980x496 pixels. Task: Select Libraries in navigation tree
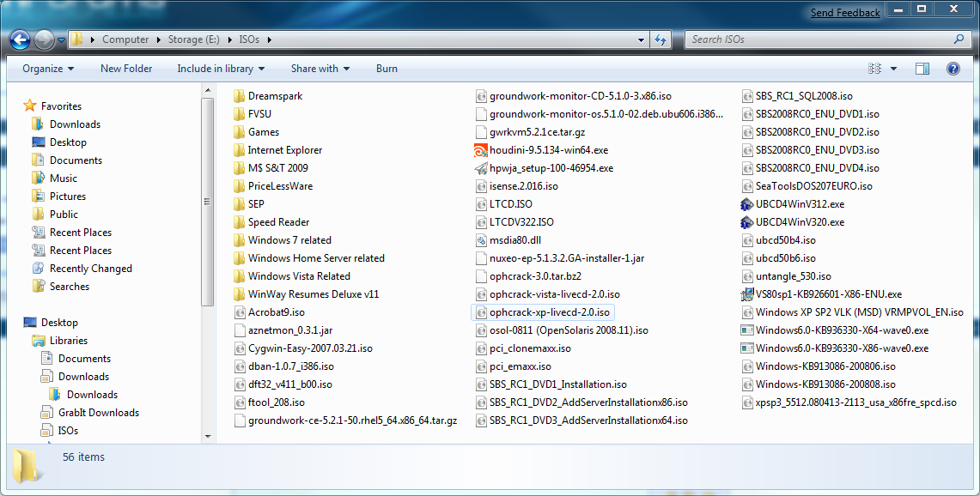(68, 341)
